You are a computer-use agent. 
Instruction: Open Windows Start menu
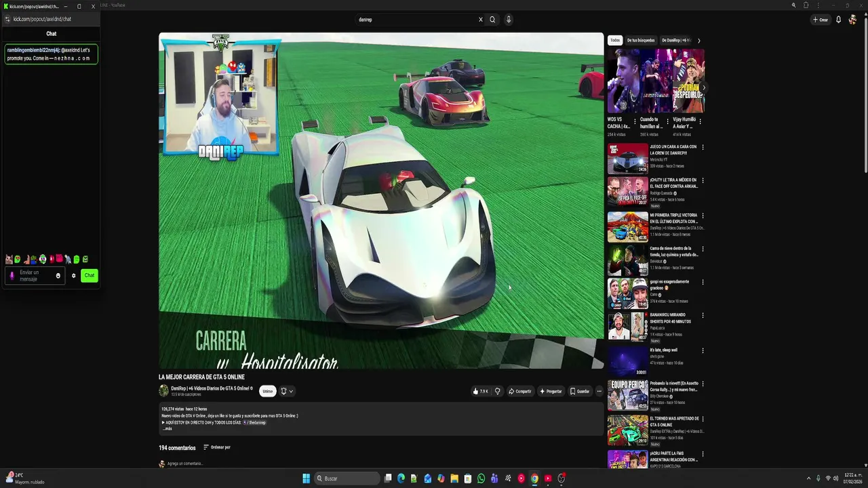[x=307, y=479]
